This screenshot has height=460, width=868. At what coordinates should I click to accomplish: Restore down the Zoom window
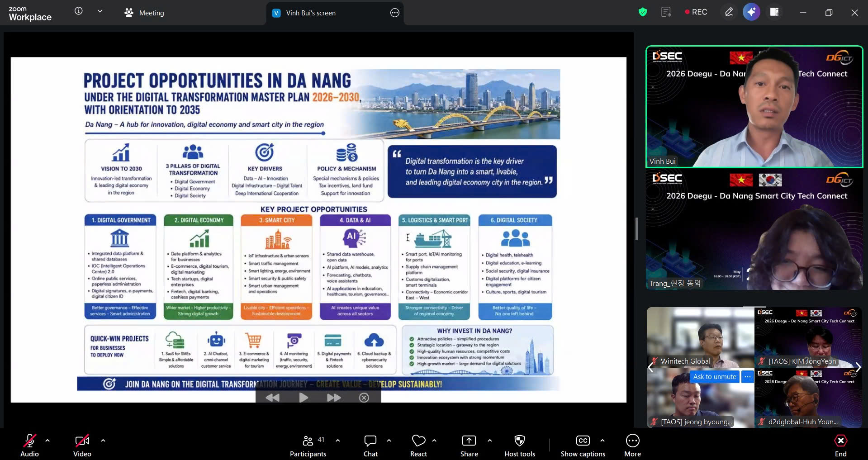click(829, 13)
